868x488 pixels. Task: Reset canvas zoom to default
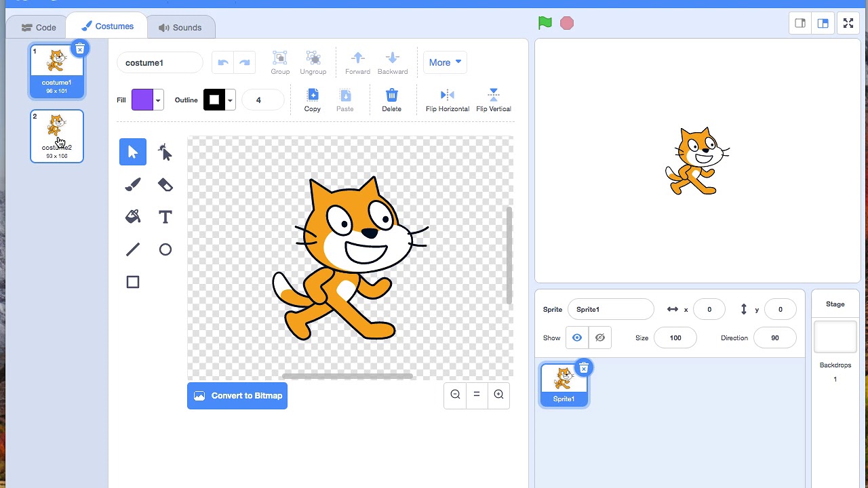coord(477,394)
